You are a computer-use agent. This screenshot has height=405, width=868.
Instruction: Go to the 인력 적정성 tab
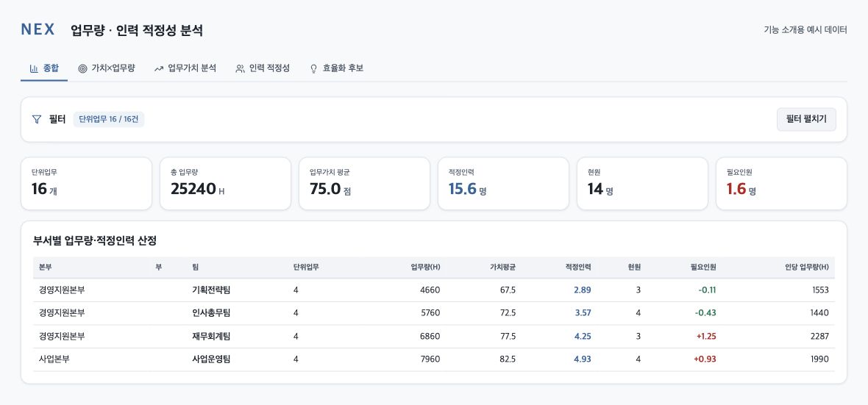[263, 68]
